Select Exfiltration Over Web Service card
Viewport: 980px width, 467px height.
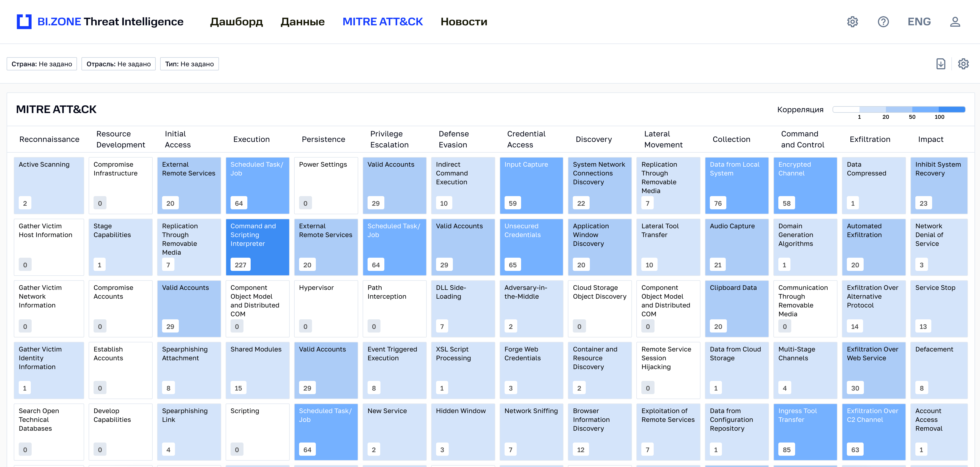click(874, 370)
